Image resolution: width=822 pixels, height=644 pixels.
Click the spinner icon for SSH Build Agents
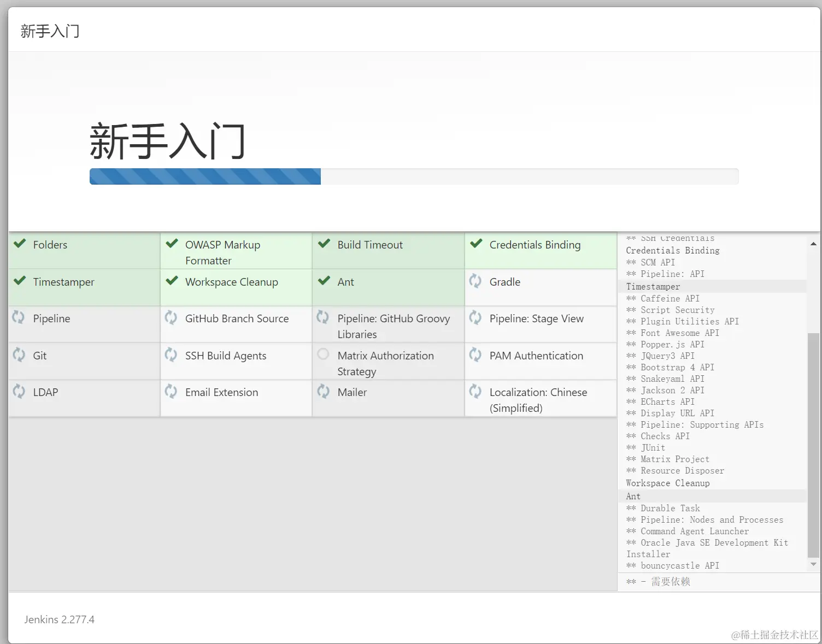pos(171,355)
